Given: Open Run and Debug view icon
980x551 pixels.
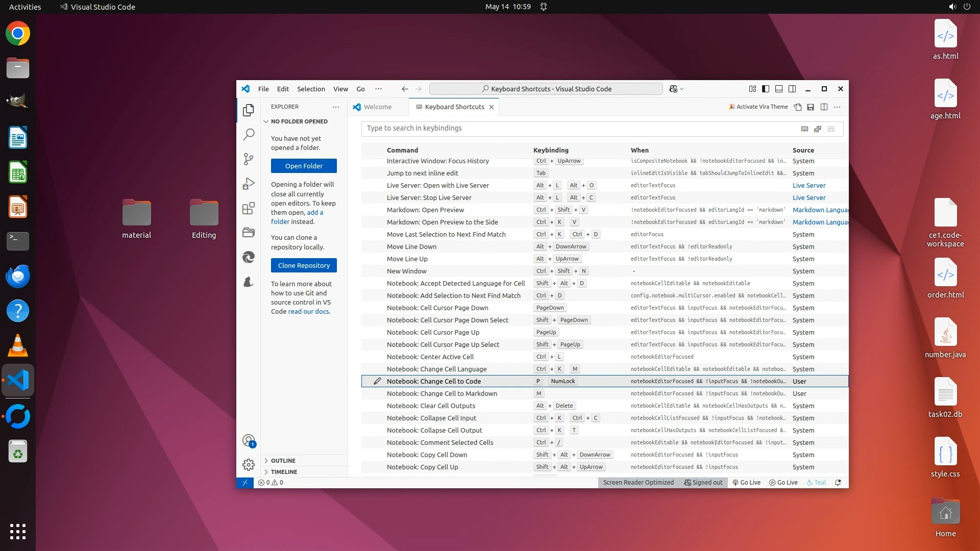Looking at the screenshot, I should point(249,184).
